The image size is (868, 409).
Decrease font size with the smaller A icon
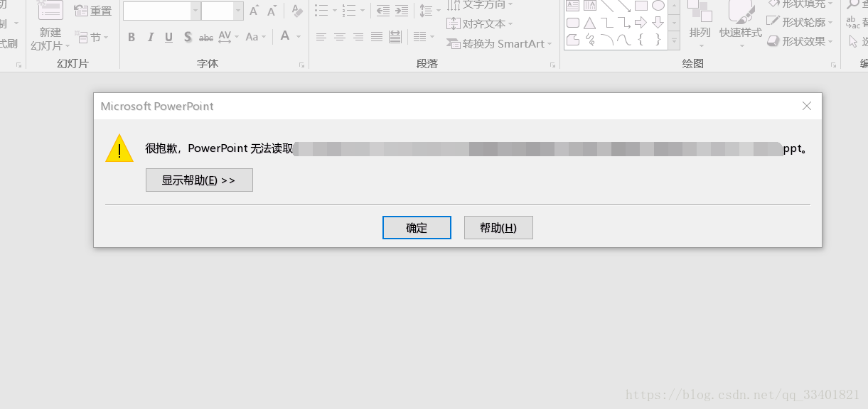pos(272,11)
